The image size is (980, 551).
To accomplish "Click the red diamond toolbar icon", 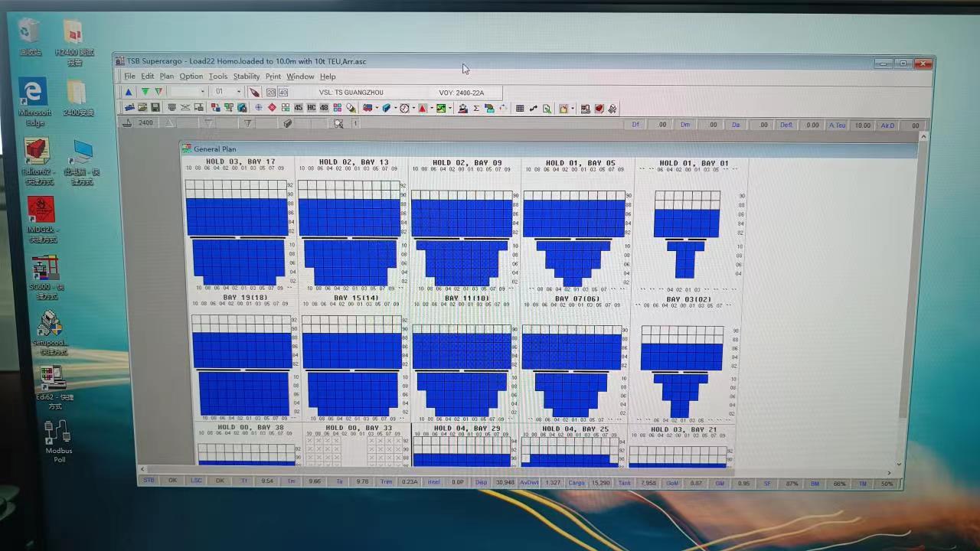I will pos(272,108).
